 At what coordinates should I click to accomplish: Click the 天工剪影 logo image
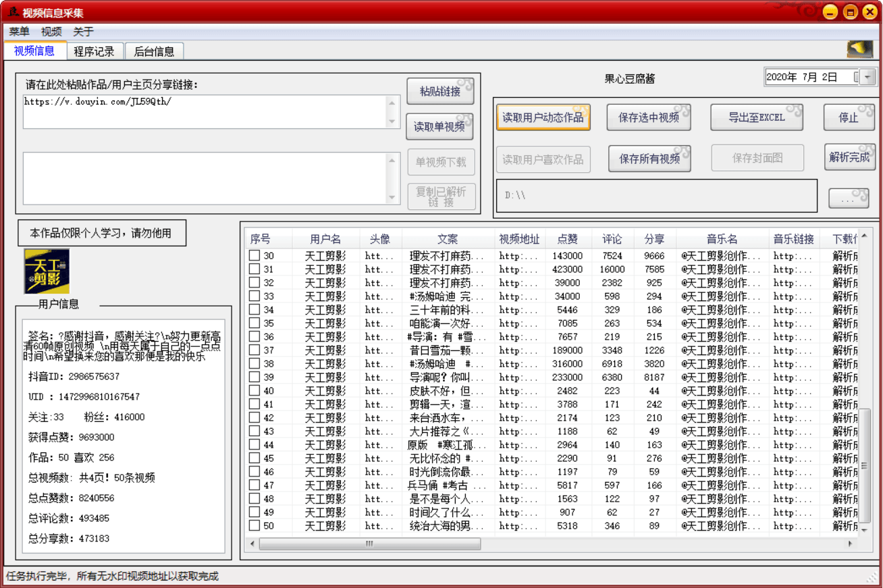(x=45, y=271)
